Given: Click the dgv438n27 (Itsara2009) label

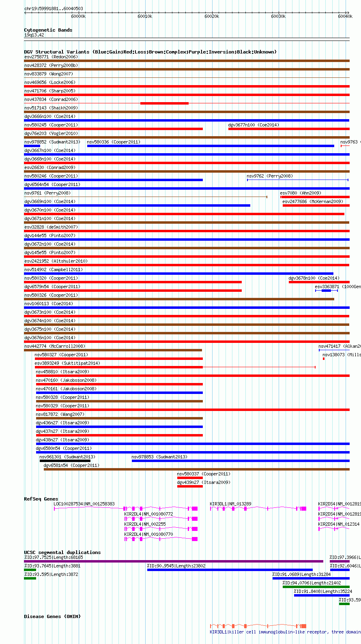Looking at the screenshot, I should (x=62, y=440).
